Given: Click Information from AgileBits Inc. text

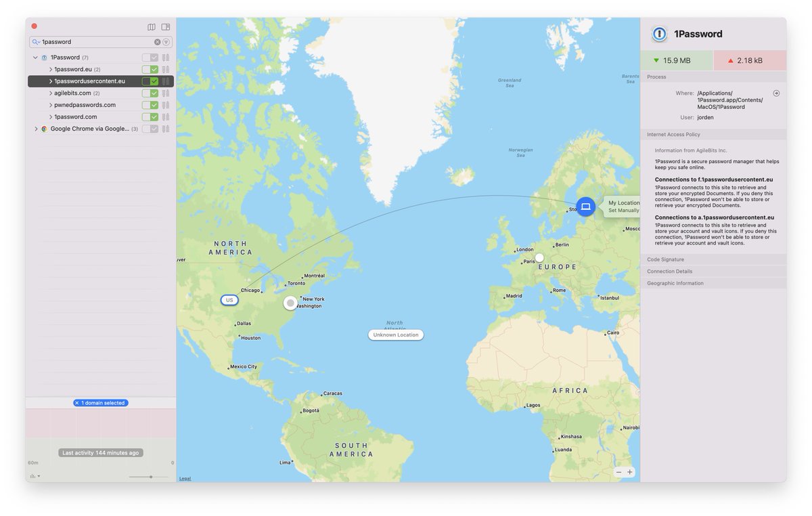Looking at the screenshot, I should tap(691, 150).
